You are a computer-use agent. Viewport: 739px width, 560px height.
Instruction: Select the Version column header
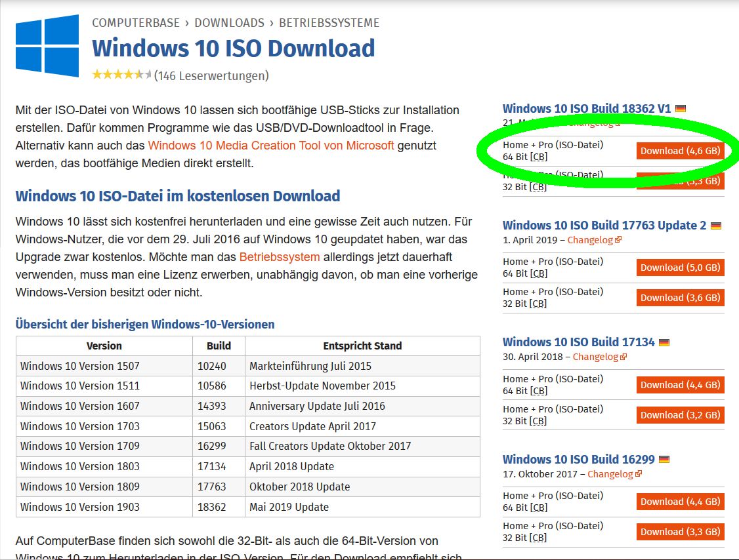pos(104,346)
